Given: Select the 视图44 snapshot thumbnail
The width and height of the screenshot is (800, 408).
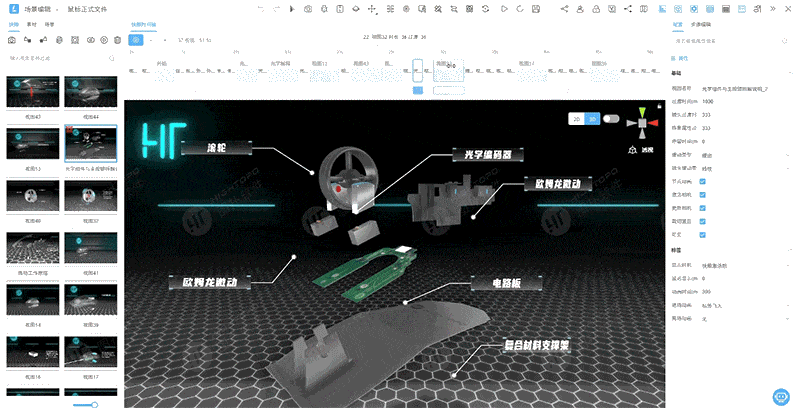Looking at the screenshot, I should click(x=91, y=92).
